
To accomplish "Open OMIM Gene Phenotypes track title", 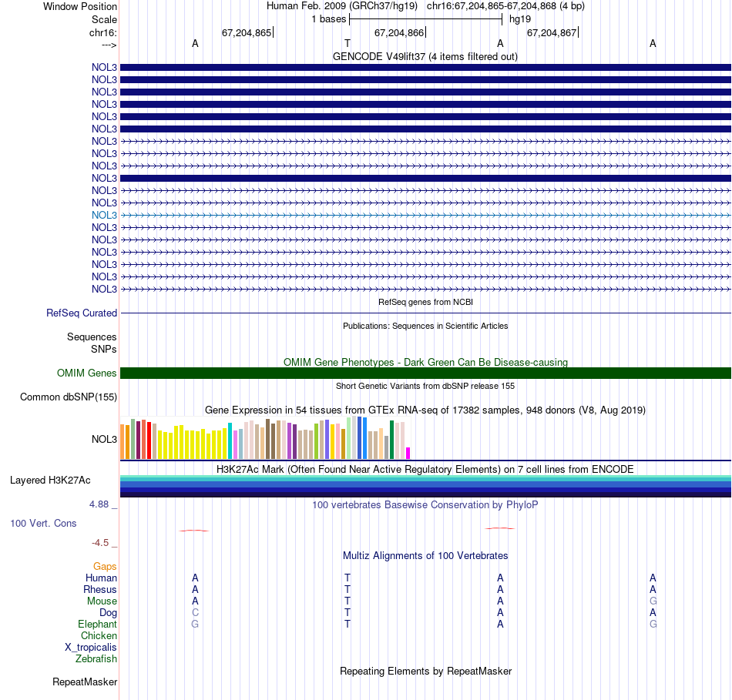I will point(425,362).
